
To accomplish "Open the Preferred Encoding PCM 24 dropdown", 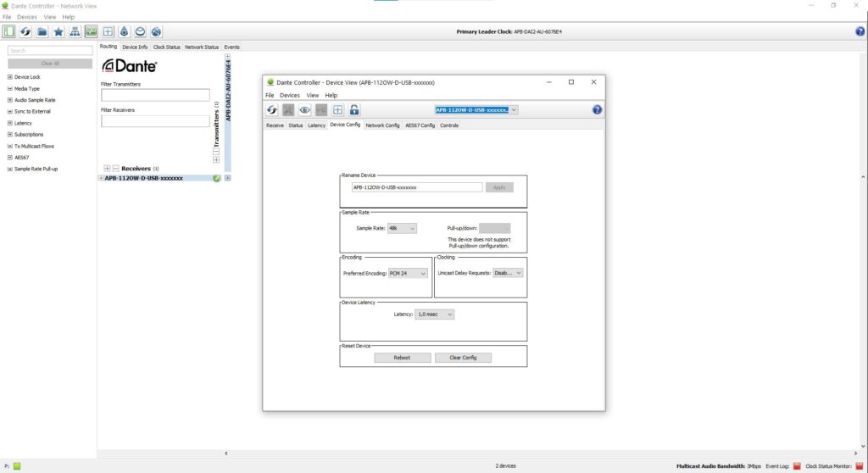I will tap(408, 273).
